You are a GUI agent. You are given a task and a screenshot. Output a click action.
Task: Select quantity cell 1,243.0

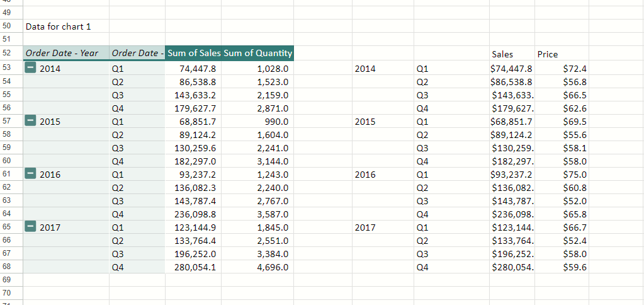[x=257, y=175]
